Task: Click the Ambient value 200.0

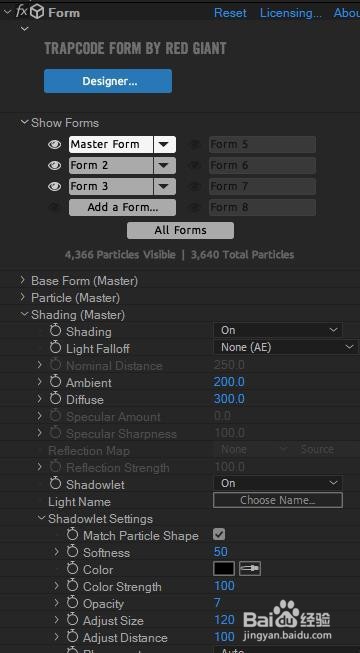Action: pyautogui.click(x=229, y=382)
